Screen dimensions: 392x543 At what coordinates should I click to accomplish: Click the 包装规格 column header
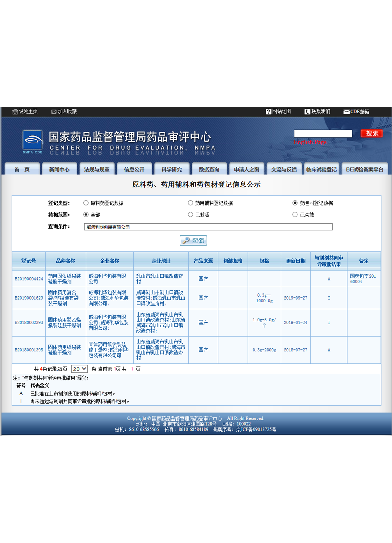[x=233, y=261]
